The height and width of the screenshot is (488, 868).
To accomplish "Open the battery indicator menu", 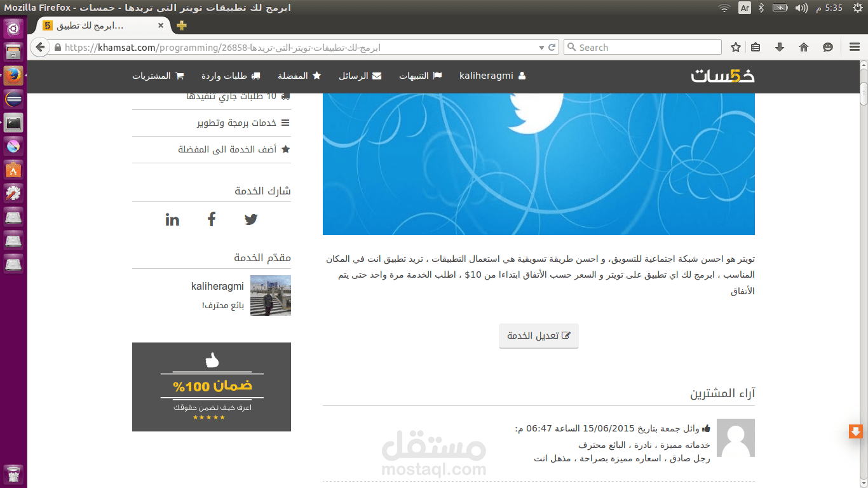I will click(x=780, y=8).
